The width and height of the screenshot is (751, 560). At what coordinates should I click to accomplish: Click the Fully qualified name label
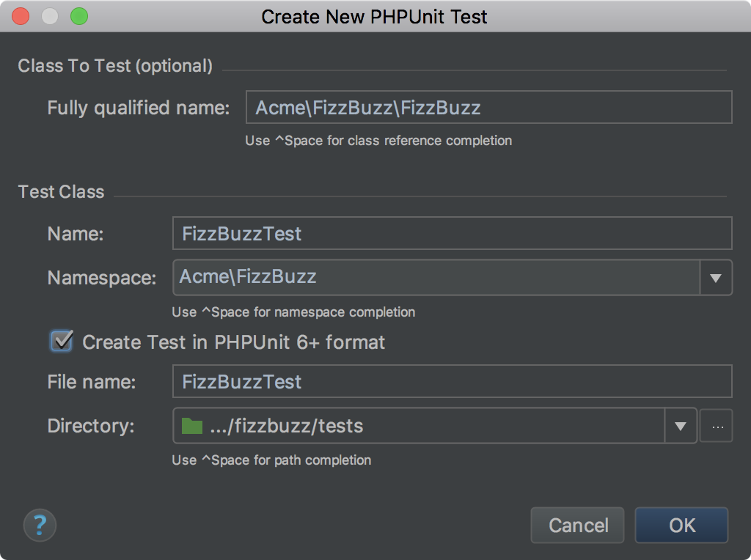(139, 108)
